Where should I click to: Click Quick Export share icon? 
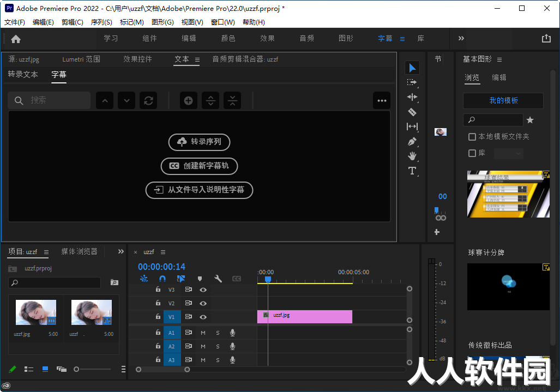click(546, 39)
